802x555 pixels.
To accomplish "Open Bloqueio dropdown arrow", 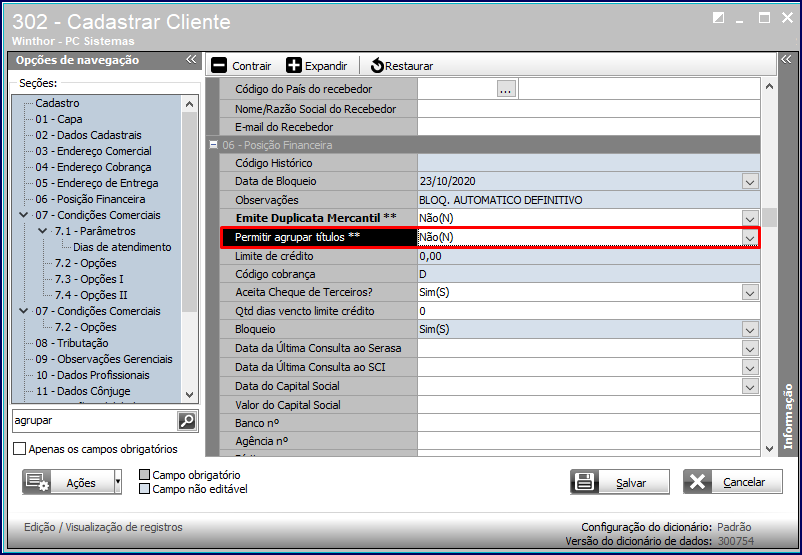I will (750, 330).
